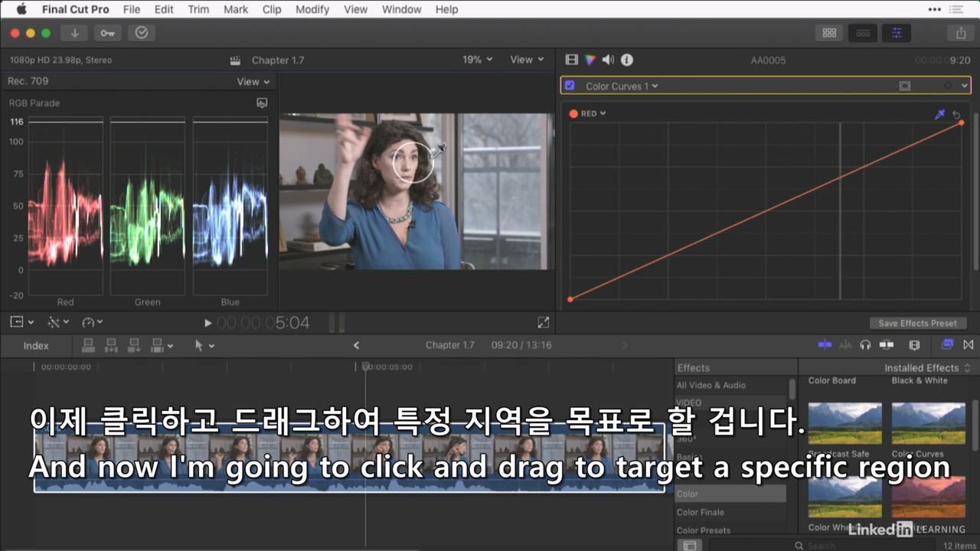
Task: Play the video in viewer
Action: 207,323
